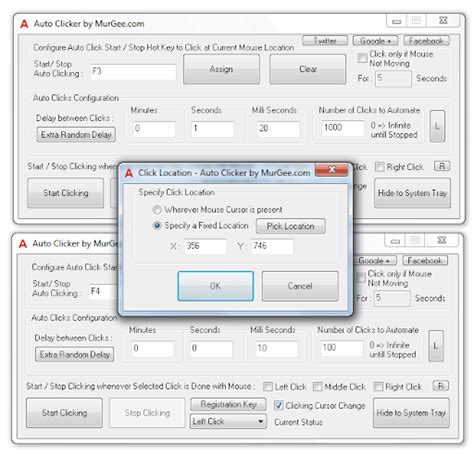Click the X coordinate field showing 356
Screen dimensions: 474x454
pos(205,246)
